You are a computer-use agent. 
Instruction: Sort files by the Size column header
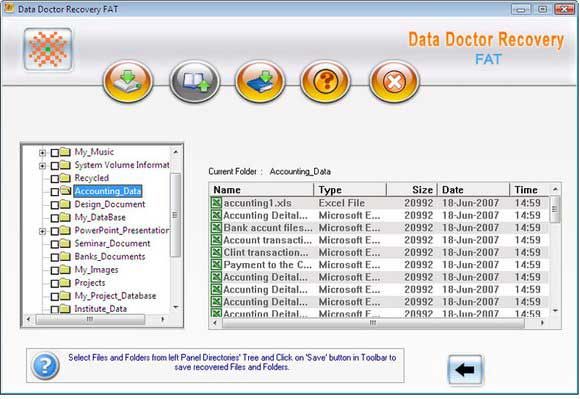[x=412, y=190]
